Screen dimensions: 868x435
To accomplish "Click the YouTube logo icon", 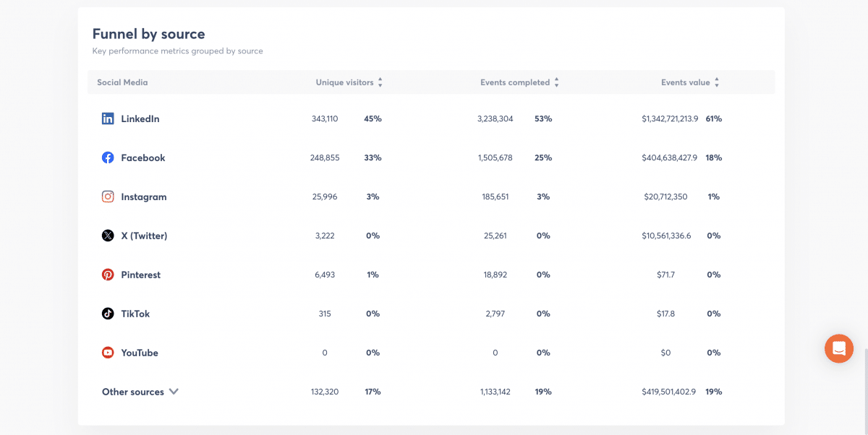I will (x=108, y=353).
